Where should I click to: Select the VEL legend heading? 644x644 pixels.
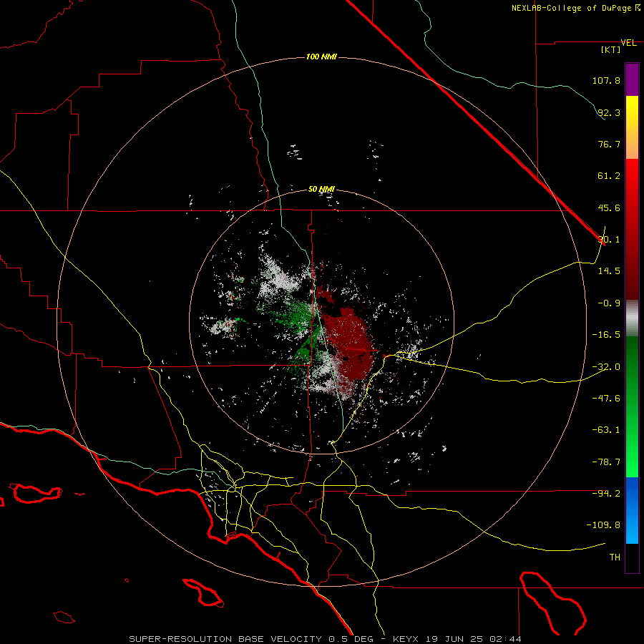click(x=628, y=43)
